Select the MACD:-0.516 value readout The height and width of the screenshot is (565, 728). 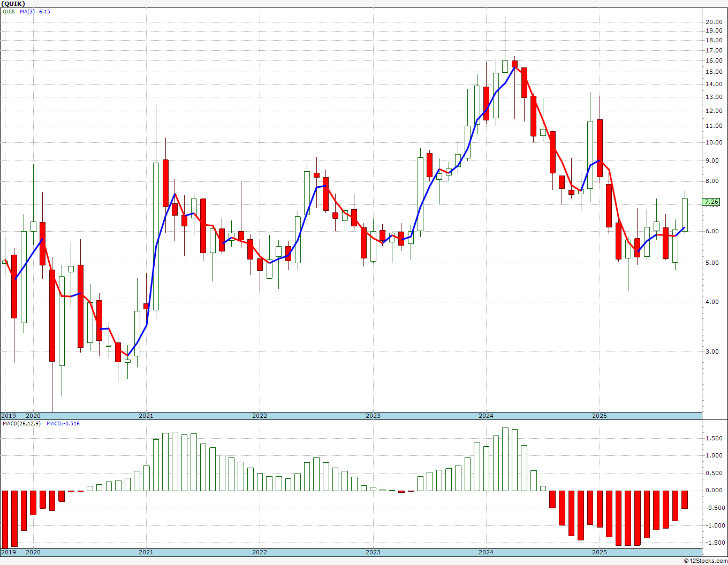tap(63, 424)
